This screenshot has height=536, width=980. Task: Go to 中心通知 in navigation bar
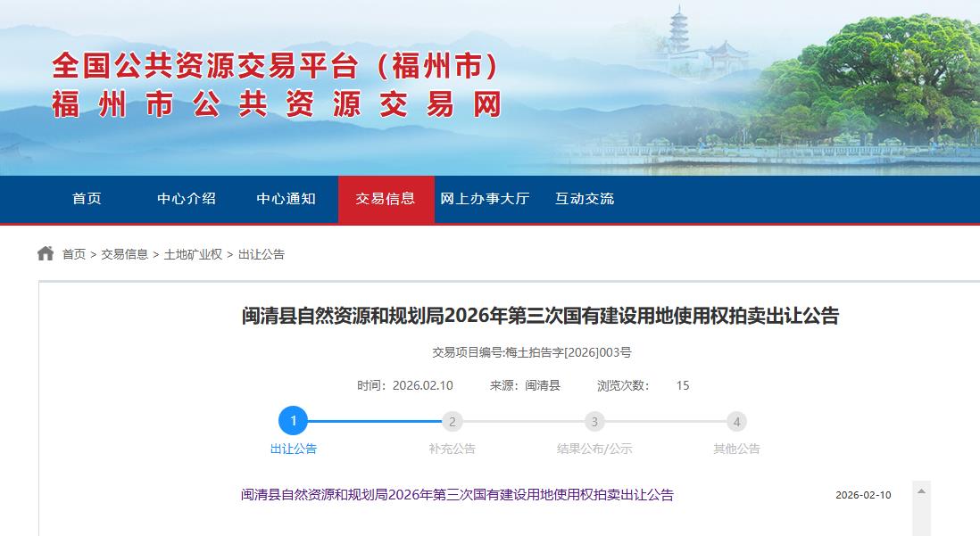point(286,199)
